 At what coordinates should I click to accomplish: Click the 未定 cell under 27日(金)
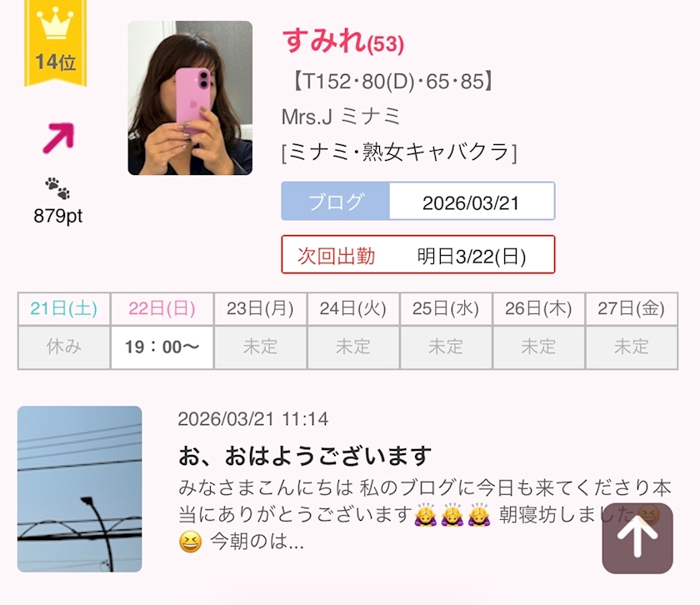click(x=632, y=347)
